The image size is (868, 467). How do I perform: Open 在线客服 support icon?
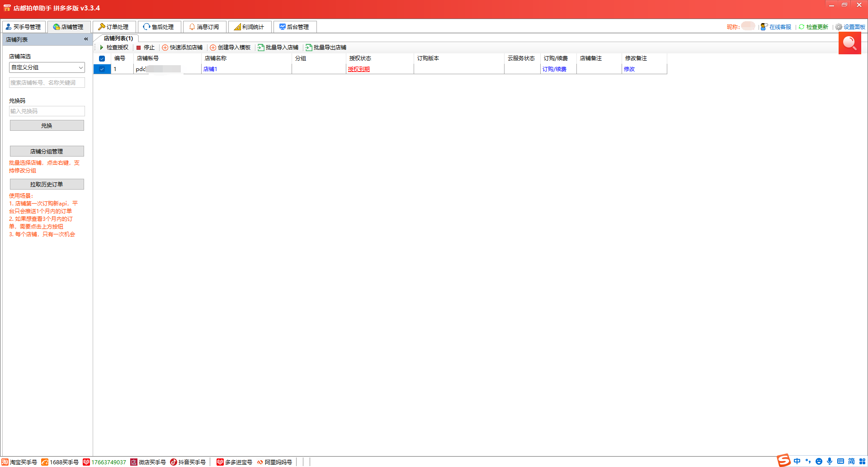click(764, 27)
